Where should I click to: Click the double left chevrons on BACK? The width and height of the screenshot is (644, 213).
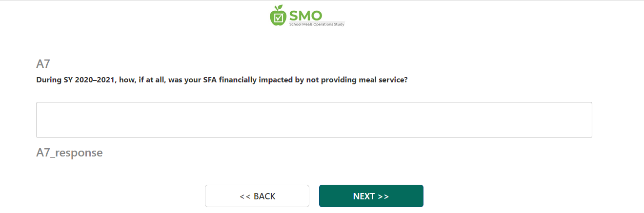(x=244, y=196)
